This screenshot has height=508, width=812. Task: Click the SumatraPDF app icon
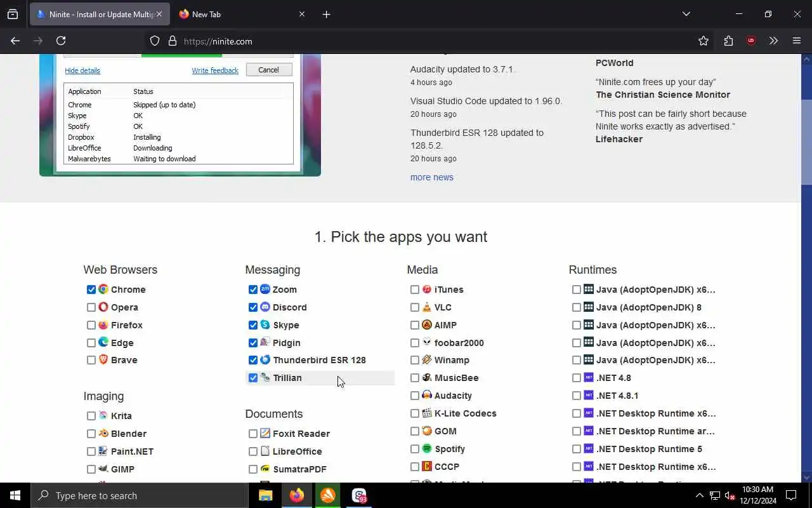point(265,469)
